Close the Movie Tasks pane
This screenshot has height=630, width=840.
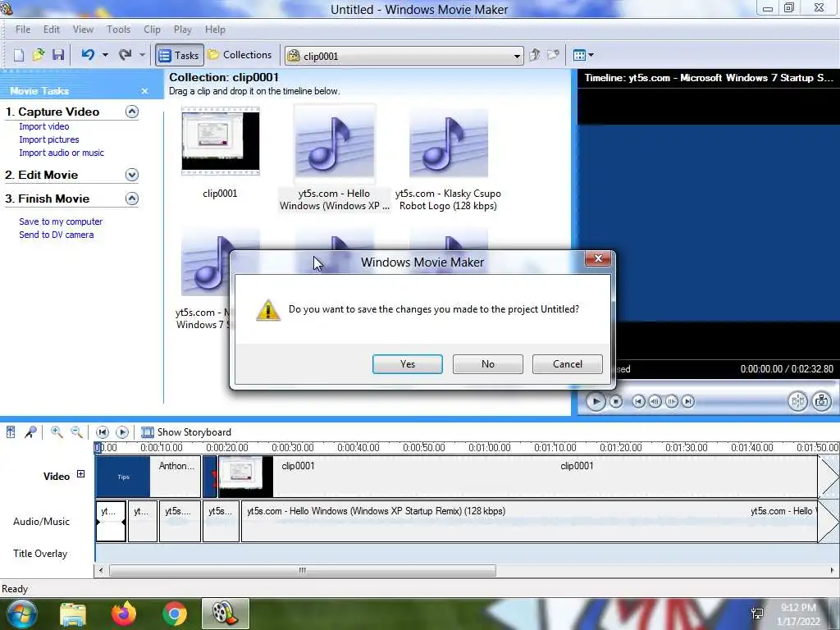pyautogui.click(x=144, y=91)
